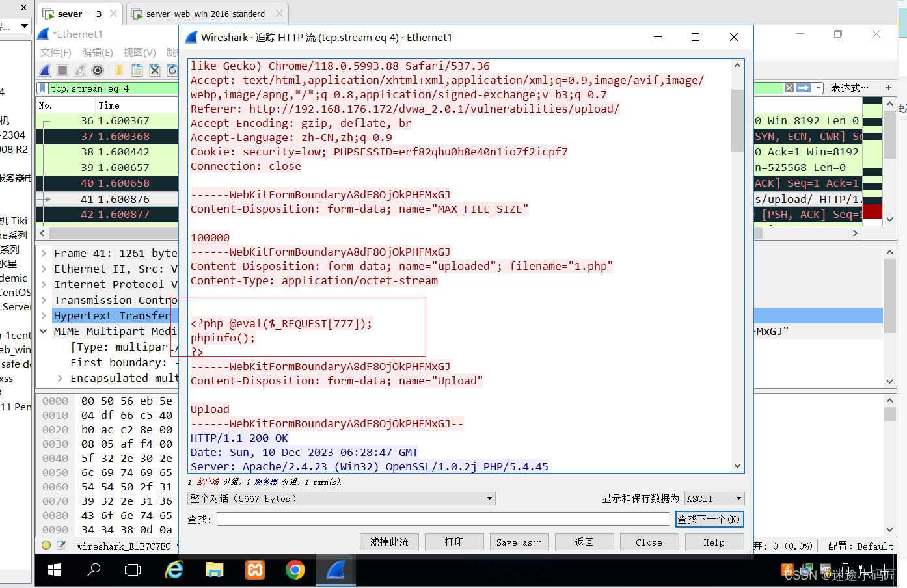907x588 pixels.
Task: Click the 配置: Default profile status text
Action: [861, 546]
